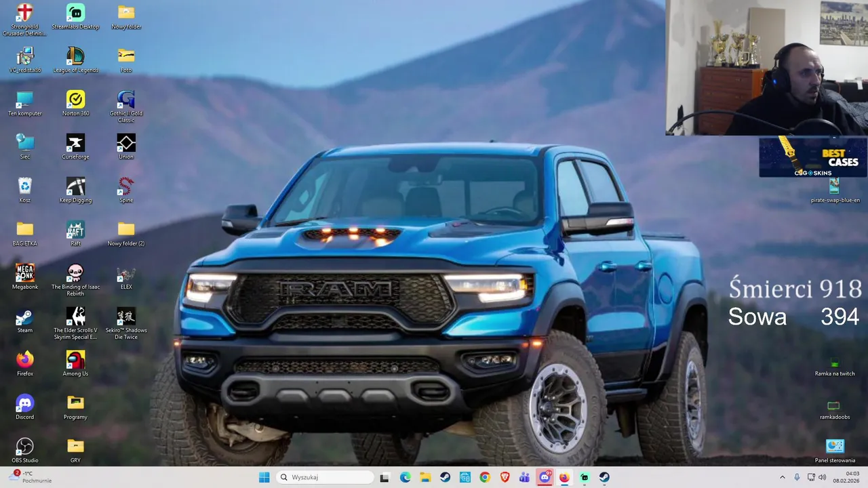
Task: Open the OBS Studio desktop shortcut
Action: click(25, 450)
